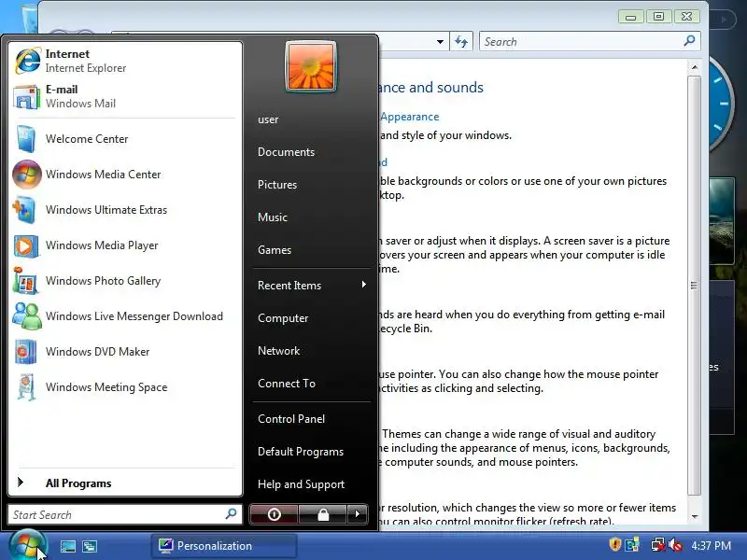Click the user account flower picture
Screen dimensions: 747x560
(311, 66)
